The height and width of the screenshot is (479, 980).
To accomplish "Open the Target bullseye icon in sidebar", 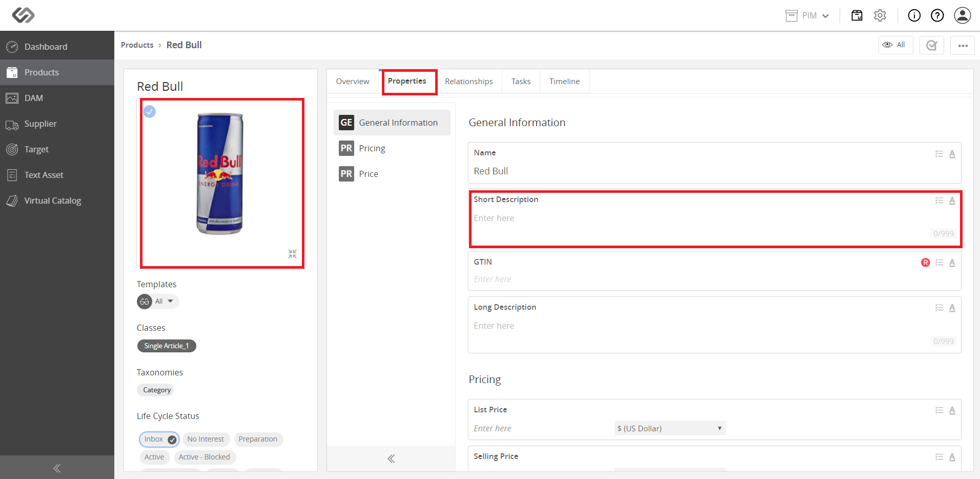I will click(12, 149).
